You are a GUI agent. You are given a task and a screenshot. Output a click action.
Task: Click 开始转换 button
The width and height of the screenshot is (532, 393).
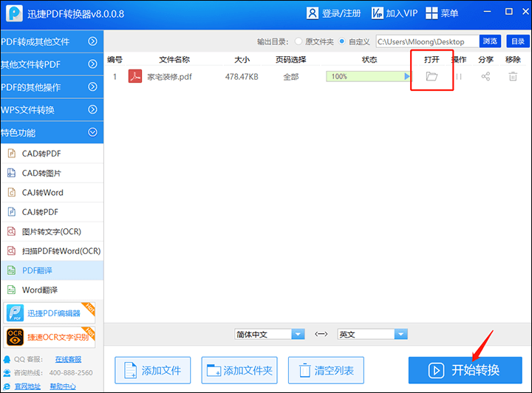(x=465, y=370)
